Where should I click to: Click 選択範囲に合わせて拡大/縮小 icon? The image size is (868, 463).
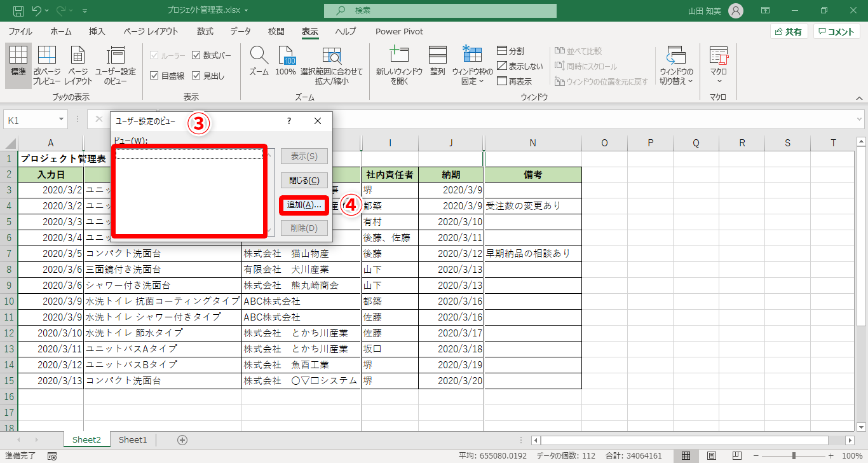[332, 66]
